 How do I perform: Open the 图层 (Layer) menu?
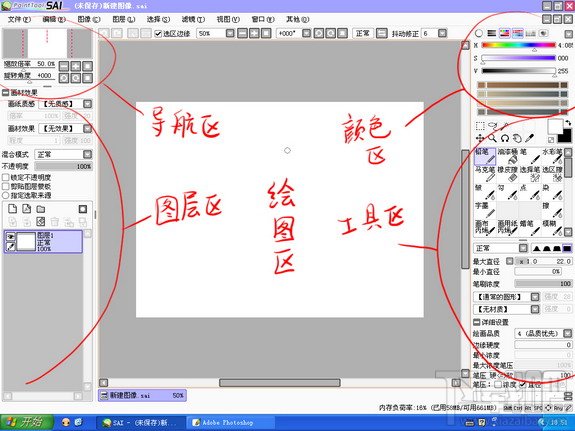point(124,19)
